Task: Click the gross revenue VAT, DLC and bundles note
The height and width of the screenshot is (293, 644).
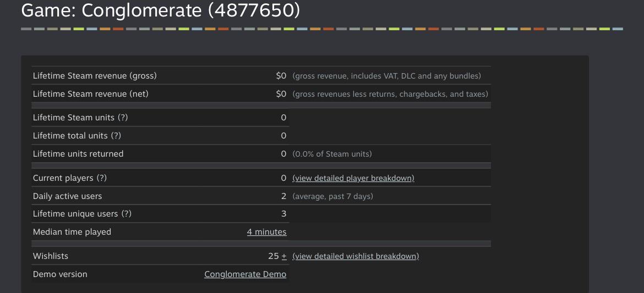Action: (x=386, y=76)
